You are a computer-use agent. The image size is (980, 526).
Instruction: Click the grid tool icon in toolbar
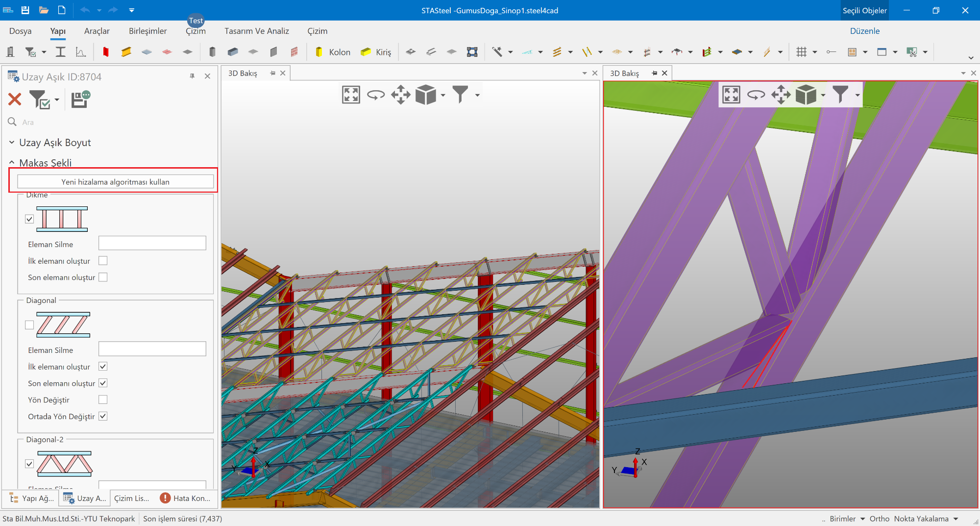pyautogui.click(x=801, y=52)
